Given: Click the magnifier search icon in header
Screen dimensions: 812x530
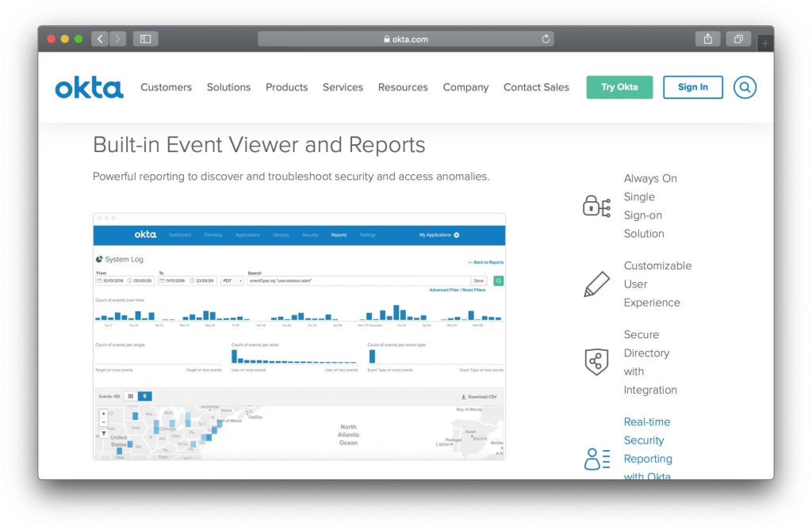Looking at the screenshot, I should click(x=744, y=87).
